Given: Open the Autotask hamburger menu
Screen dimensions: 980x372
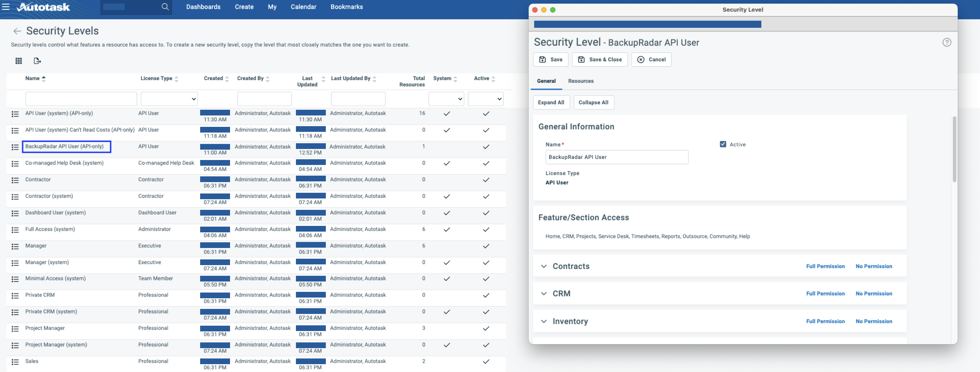Looking at the screenshot, I should tap(6, 7).
